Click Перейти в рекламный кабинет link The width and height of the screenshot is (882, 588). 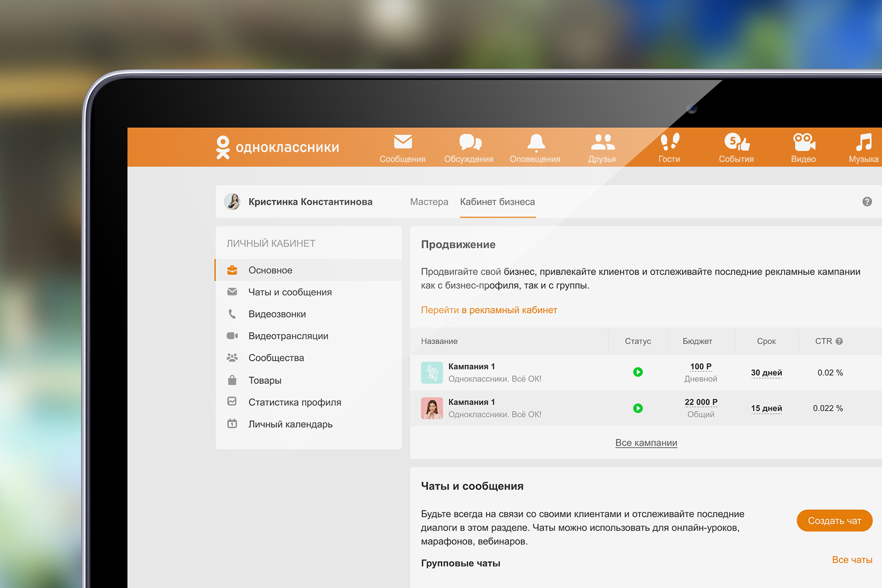[489, 310]
